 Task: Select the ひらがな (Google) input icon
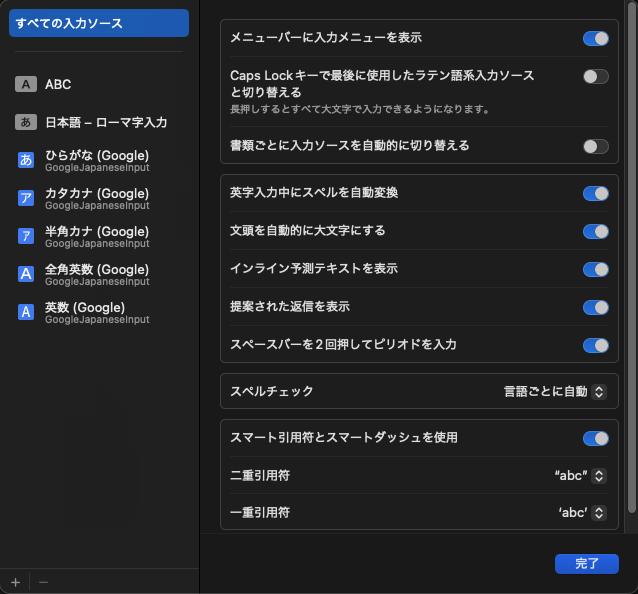pyautogui.click(x=26, y=160)
